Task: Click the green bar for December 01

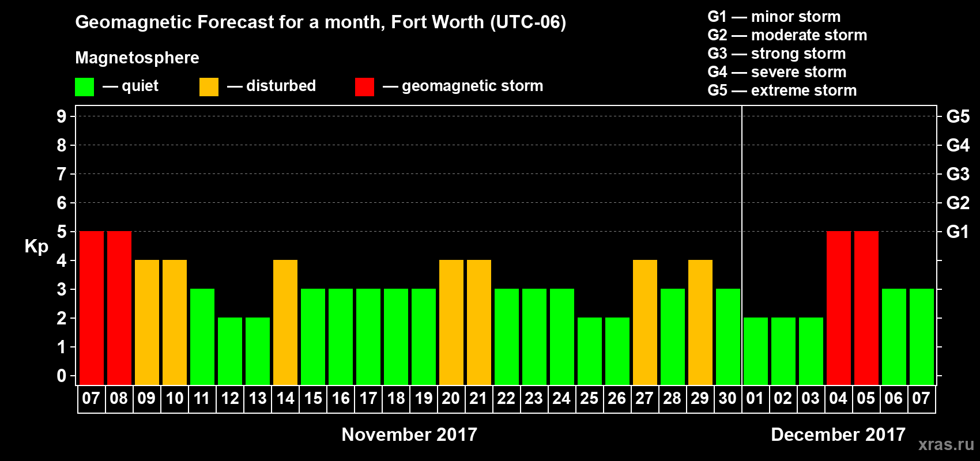Action: click(x=756, y=351)
